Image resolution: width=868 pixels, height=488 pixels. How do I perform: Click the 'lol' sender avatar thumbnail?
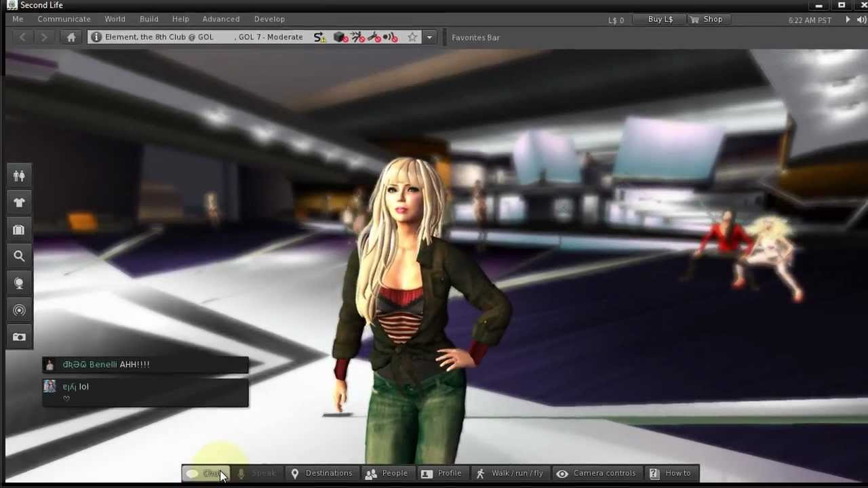point(50,386)
